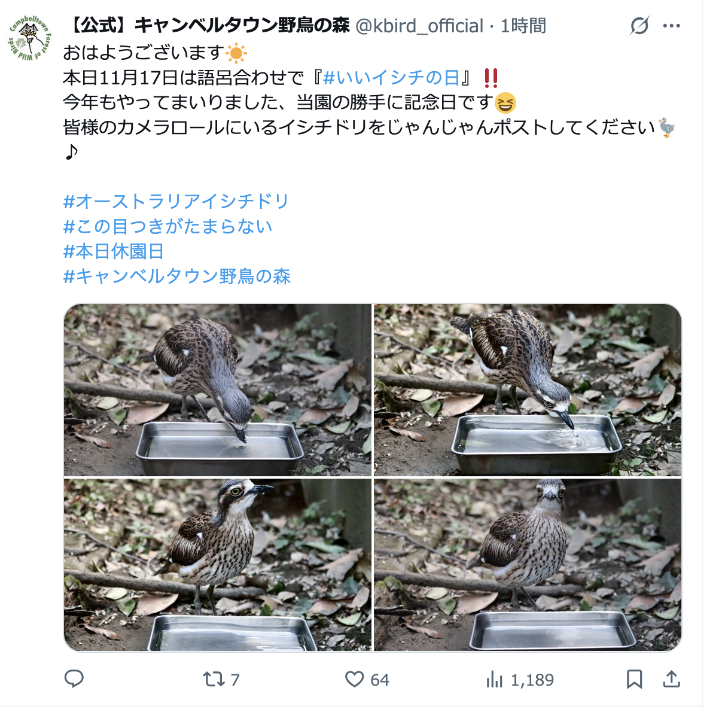
Task: Open top-left photo of bird drinking
Action: tap(218, 390)
